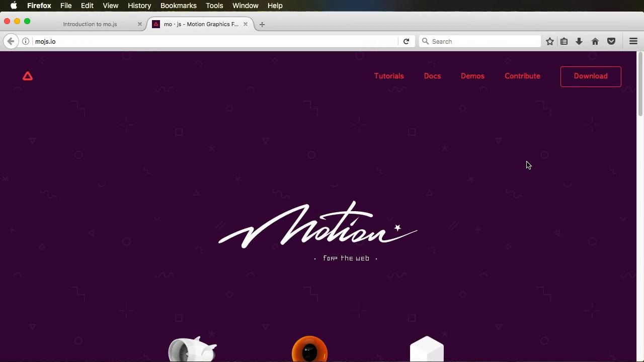Click the Motion handwritten logo graphic

click(318, 225)
